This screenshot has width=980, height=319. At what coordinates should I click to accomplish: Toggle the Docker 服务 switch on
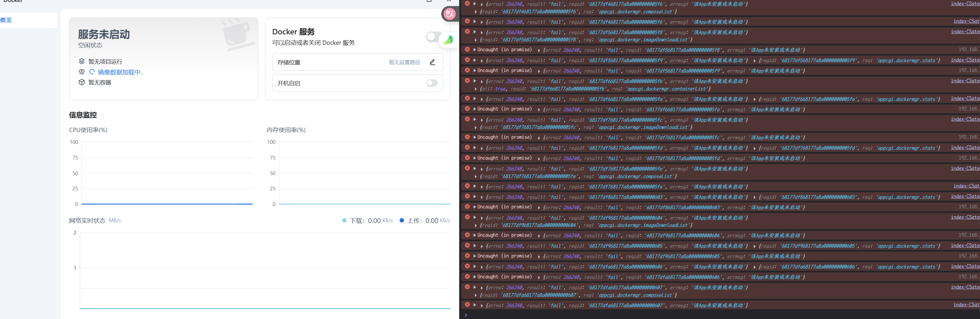(432, 36)
